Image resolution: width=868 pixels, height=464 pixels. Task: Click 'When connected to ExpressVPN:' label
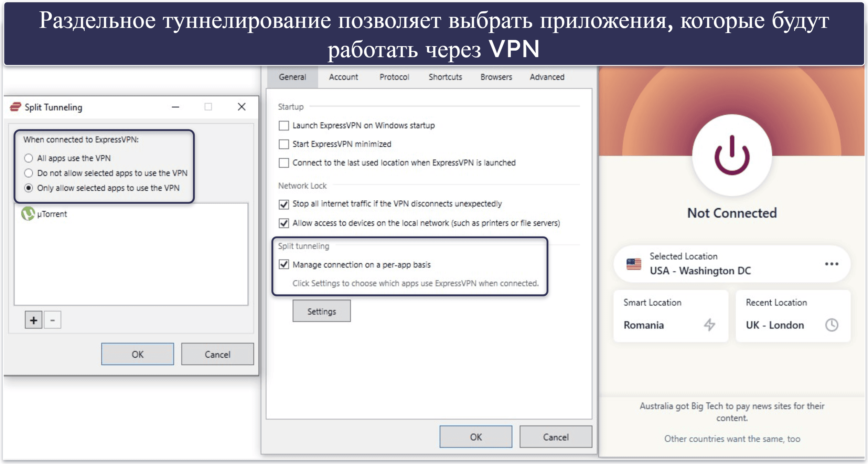[81, 139]
